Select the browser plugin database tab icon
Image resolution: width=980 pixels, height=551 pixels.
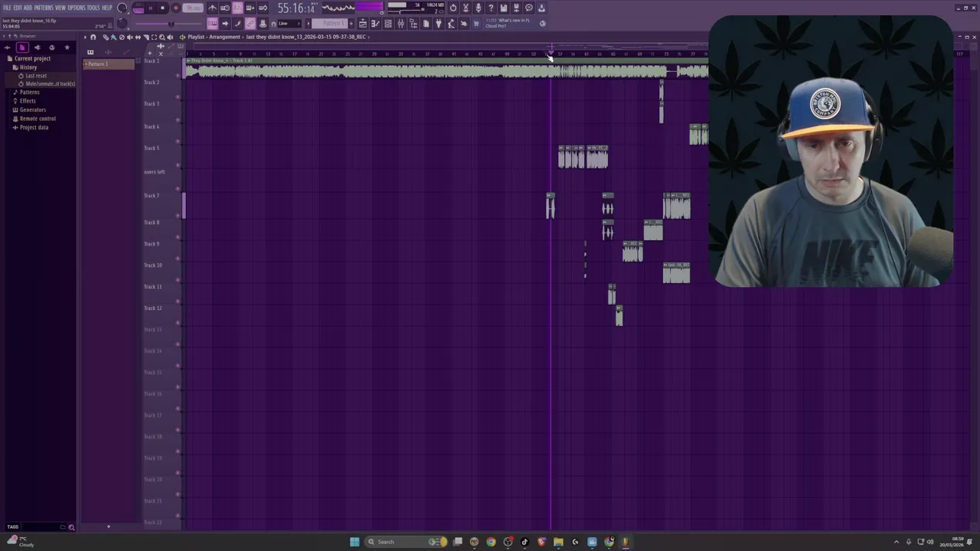pyautogui.click(x=38, y=47)
